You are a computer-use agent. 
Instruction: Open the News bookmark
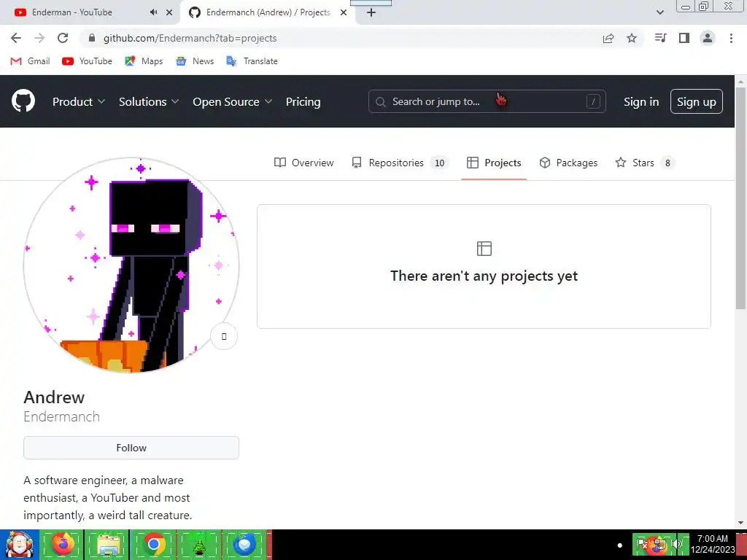(x=195, y=61)
